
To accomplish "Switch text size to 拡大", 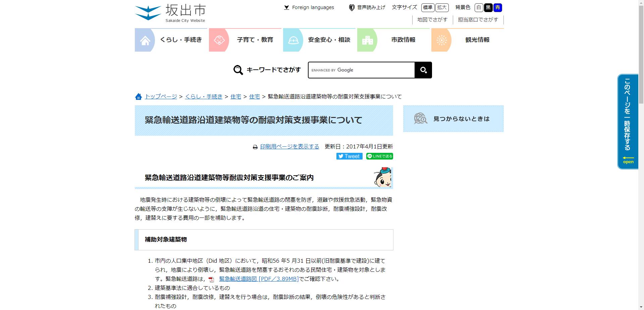I will 442,7.
